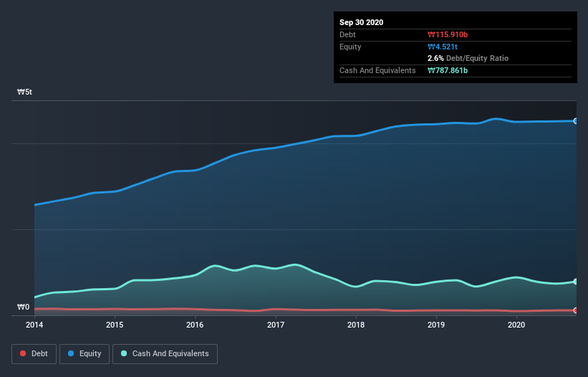
Task: Click the ₩787.861b cash value
Action: (x=448, y=70)
